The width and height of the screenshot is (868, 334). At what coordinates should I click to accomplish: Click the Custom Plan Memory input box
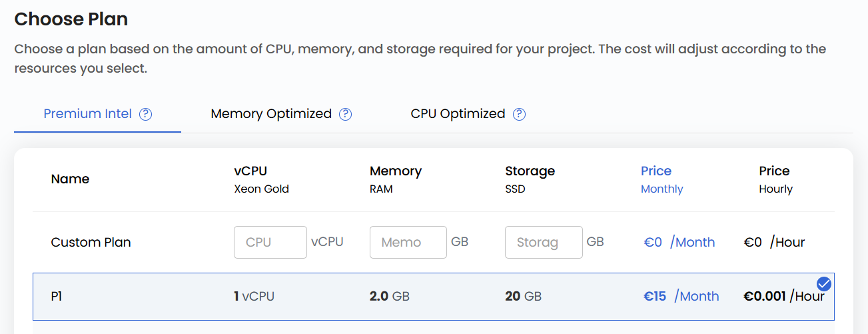click(x=408, y=242)
